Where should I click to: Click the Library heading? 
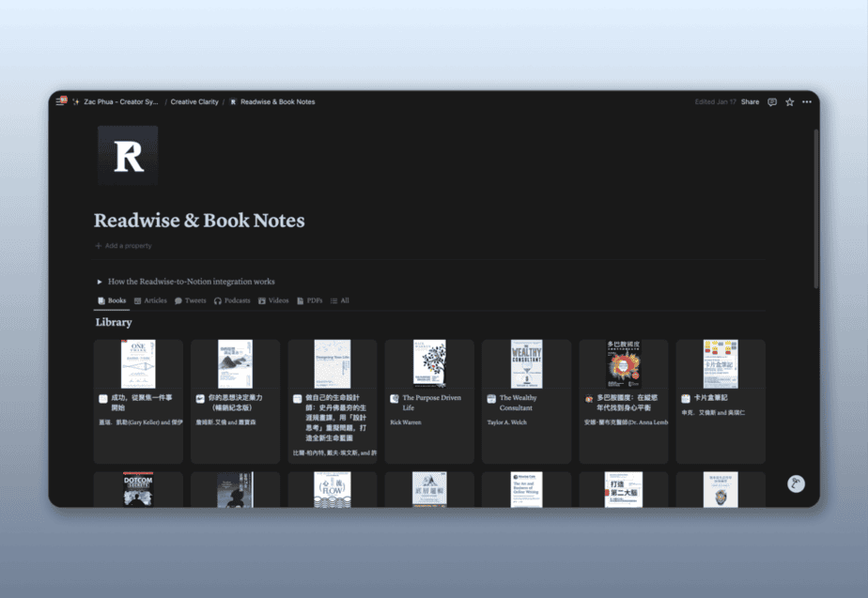114,322
